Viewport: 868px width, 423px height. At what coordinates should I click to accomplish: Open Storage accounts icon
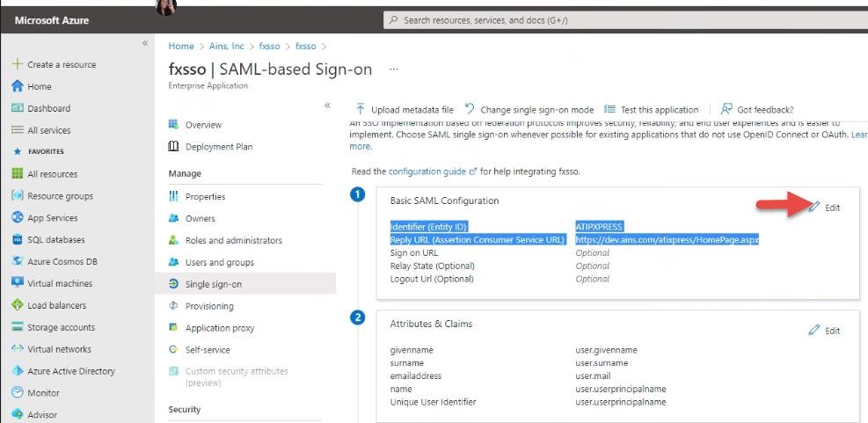(18, 326)
